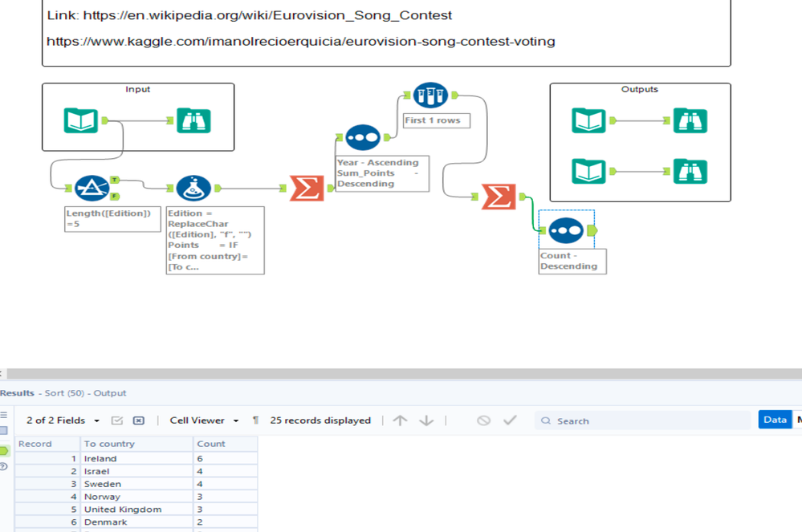Click the help question icon in the Results sidebar

(x=3, y=466)
